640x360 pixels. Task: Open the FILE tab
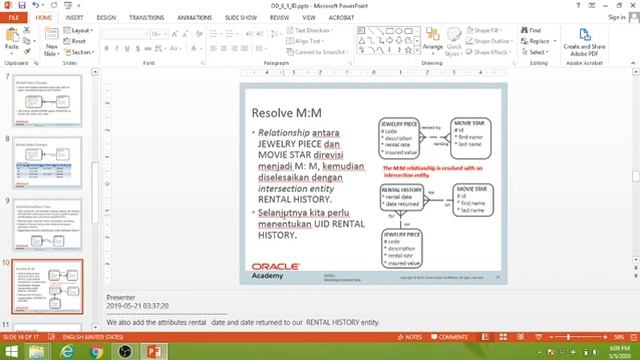13,18
